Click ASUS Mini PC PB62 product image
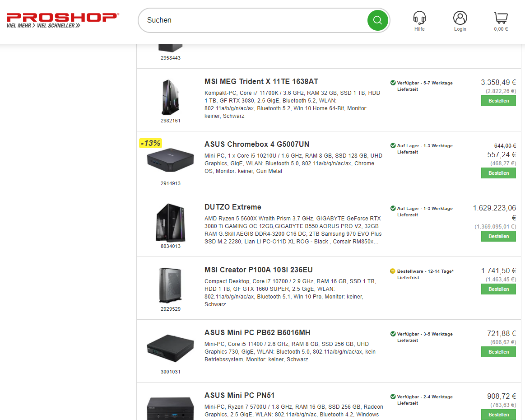Image resolution: width=525 pixels, height=420 pixels. click(171, 348)
